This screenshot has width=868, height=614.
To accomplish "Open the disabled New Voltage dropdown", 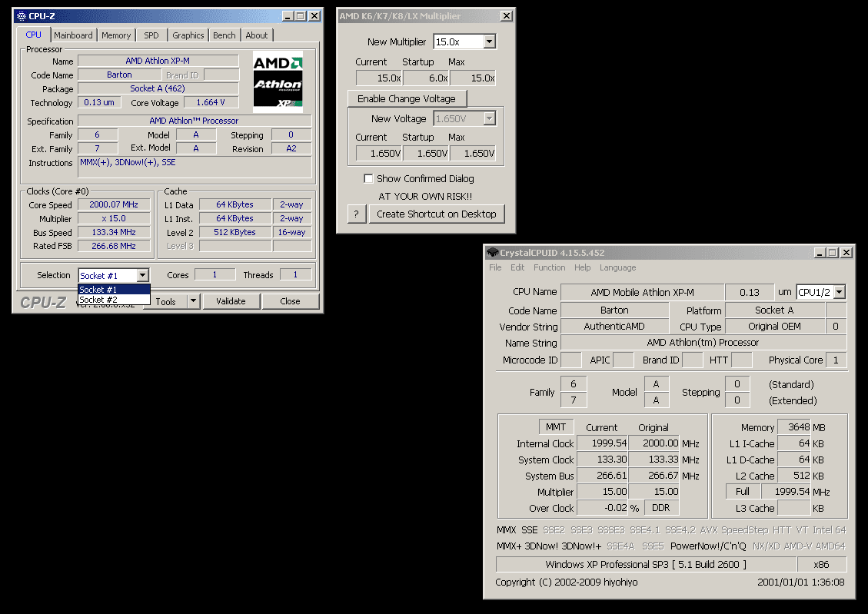I will pyautogui.click(x=489, y=118).
